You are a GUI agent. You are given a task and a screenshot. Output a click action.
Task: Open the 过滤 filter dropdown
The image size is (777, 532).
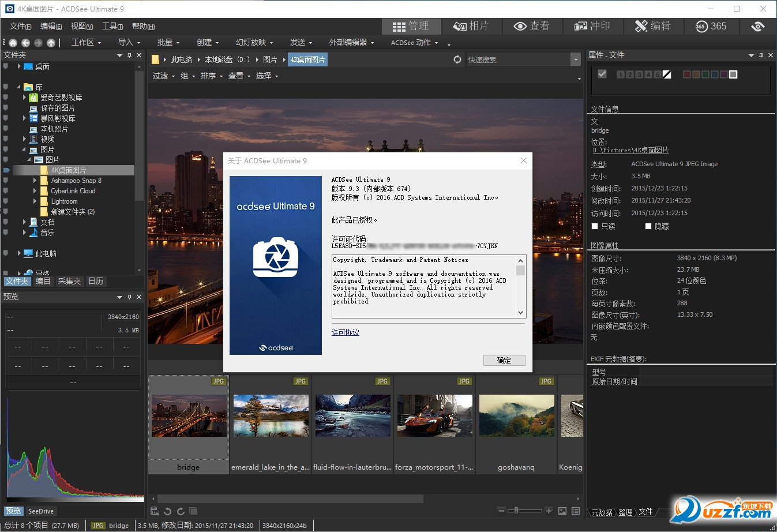point(164,76)
